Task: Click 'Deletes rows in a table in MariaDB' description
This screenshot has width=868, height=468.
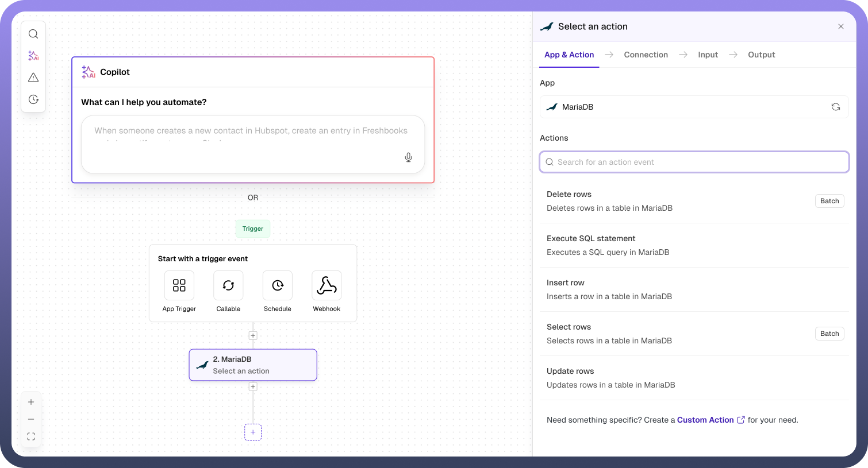Action: [609, 208]
